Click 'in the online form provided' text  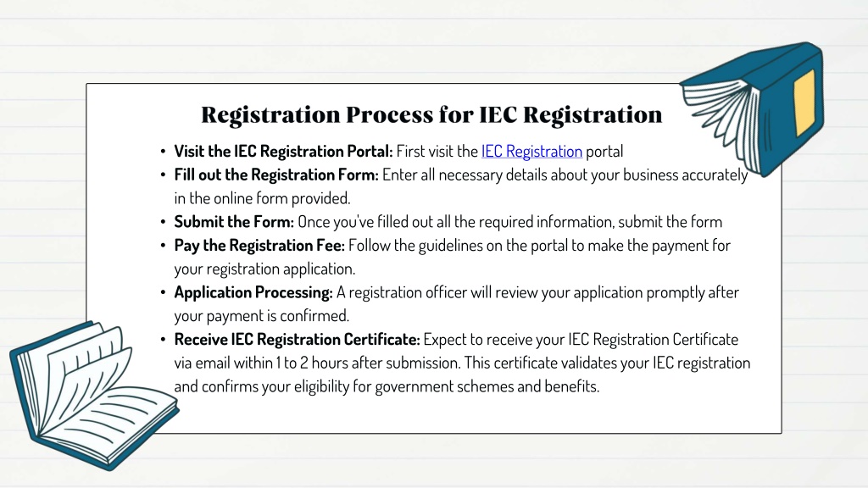click(262, 198)
